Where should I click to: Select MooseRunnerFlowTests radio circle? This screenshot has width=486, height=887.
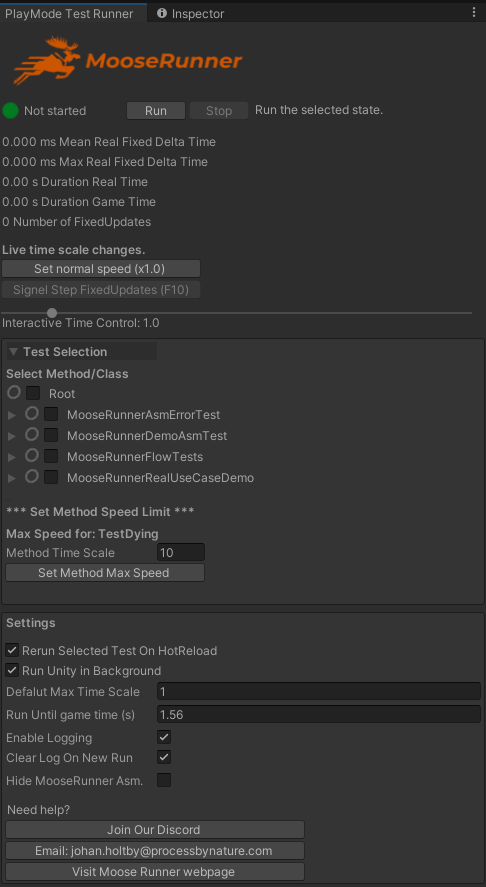click(x=32, y=455)
